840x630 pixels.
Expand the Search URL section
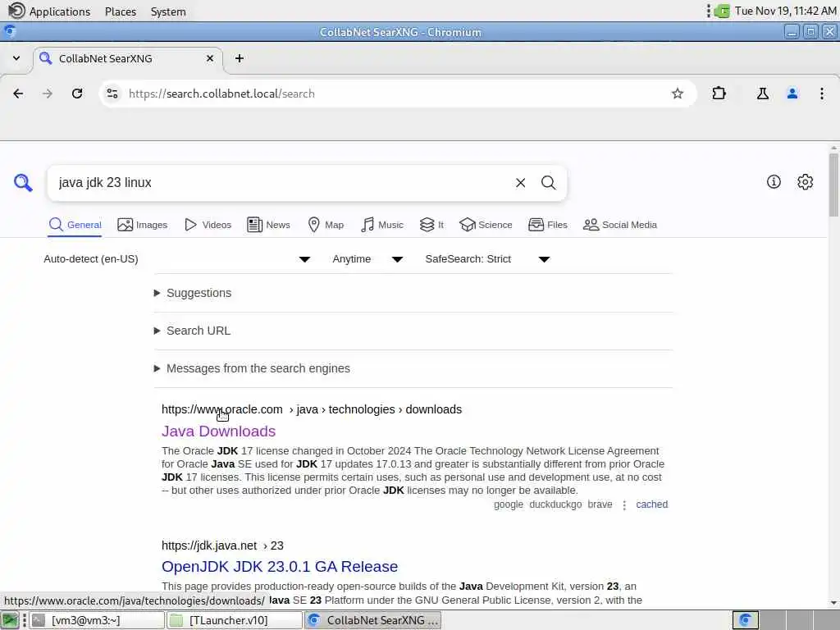click(x=192, y=331)
